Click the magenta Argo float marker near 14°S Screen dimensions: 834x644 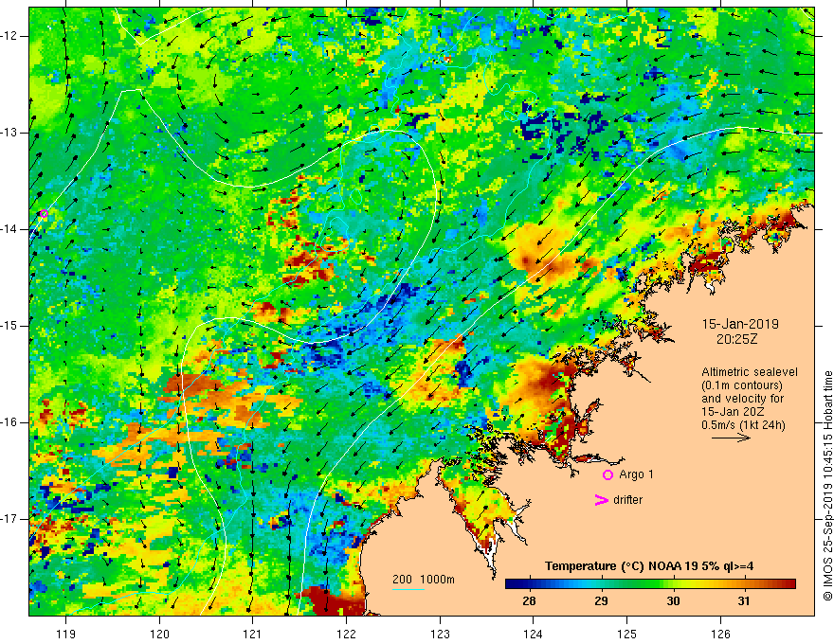click(x=45, y=214)
